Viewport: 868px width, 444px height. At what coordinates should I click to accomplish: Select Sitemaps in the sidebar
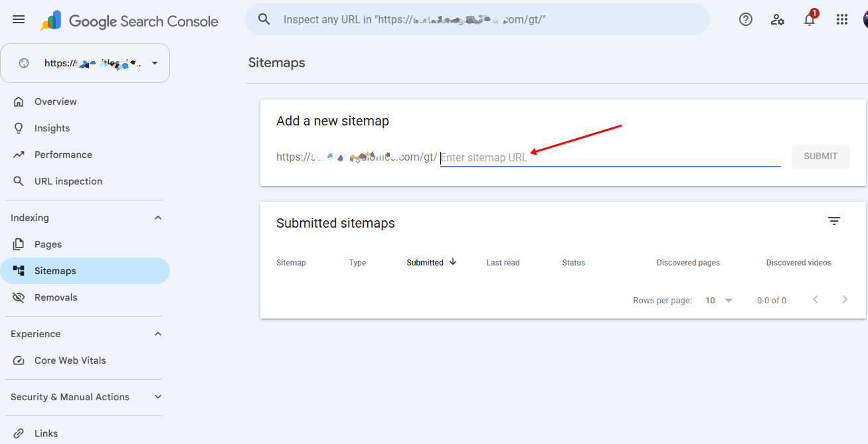(85, 271)
